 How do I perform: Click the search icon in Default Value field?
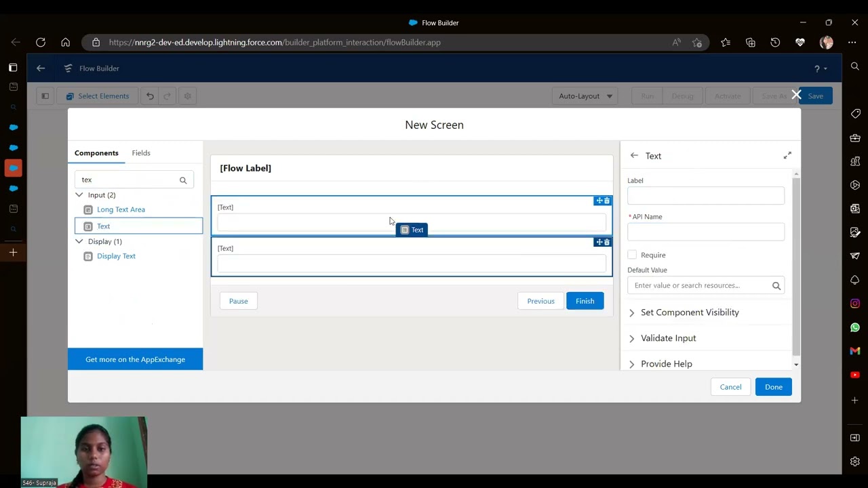click(x=776, y=286)
